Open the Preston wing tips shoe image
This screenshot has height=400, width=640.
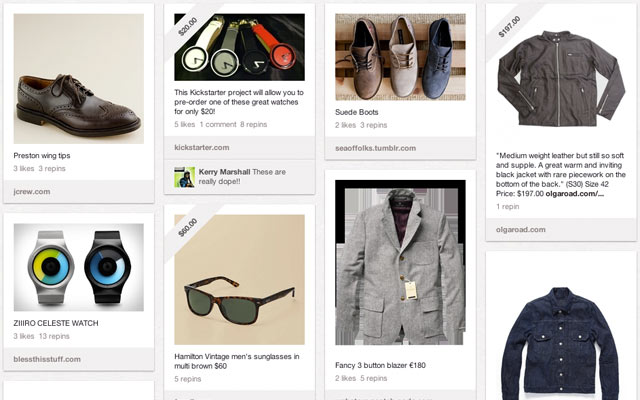click(x=78, y=79)
